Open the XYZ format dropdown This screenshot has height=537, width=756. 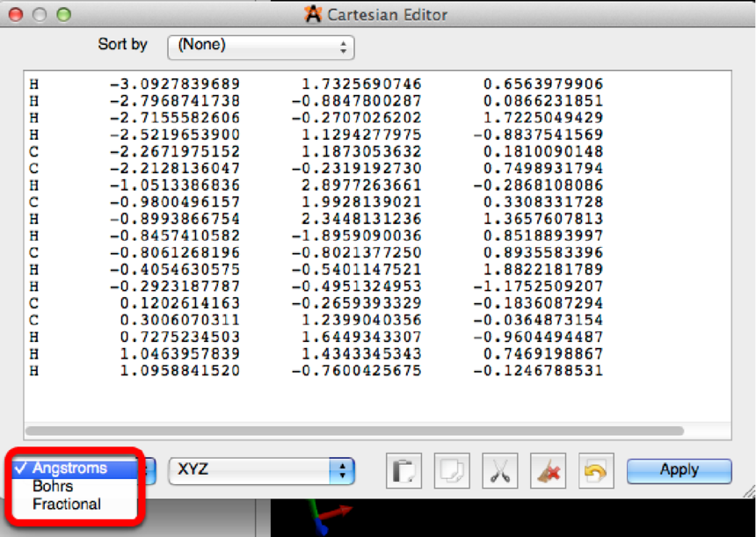pyautogui.click(x=261, y=471)
